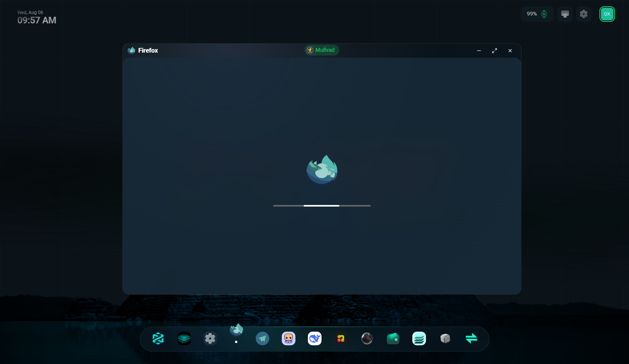
Task: Open the green stacked-box app in the dock
Action: click(x=184, y=339)
